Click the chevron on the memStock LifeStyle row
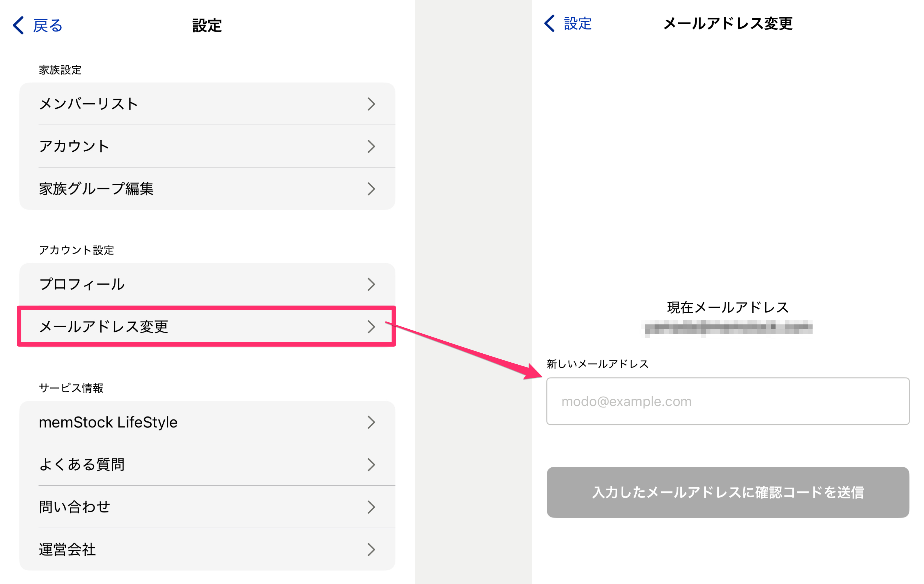Image resolution: width=924 pixels, height=584 pixels. coord(371,422)
